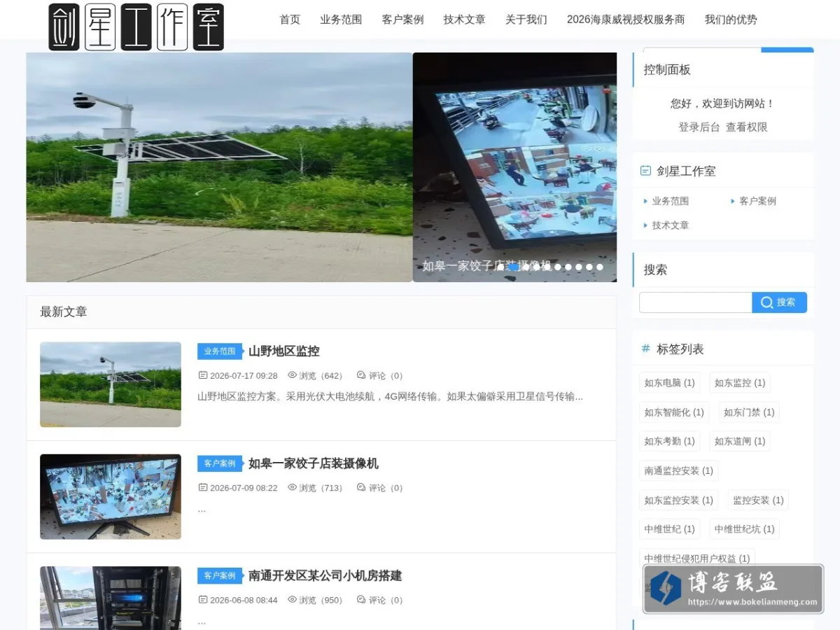Open the 如皋一家饺子店装摄像机 article title
This screenshot has height=630, width=840.
tap(314, 463)
